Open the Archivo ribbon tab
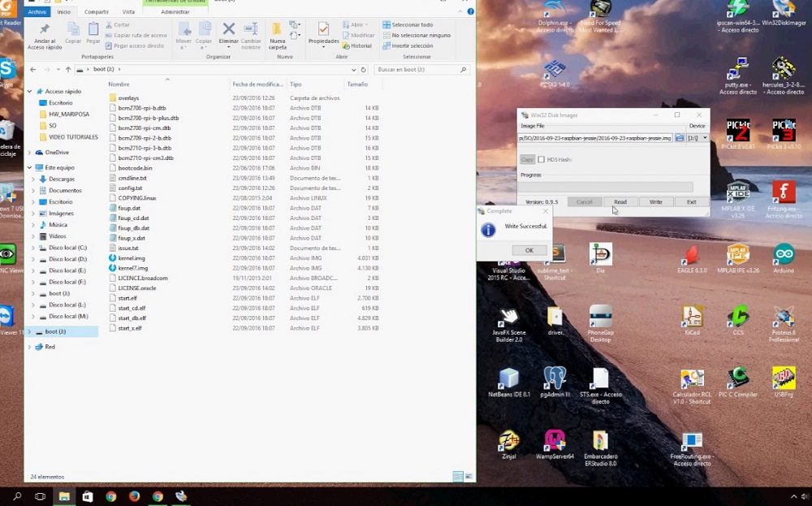This screenshot has height=506, width=812. tap(37, 12)
